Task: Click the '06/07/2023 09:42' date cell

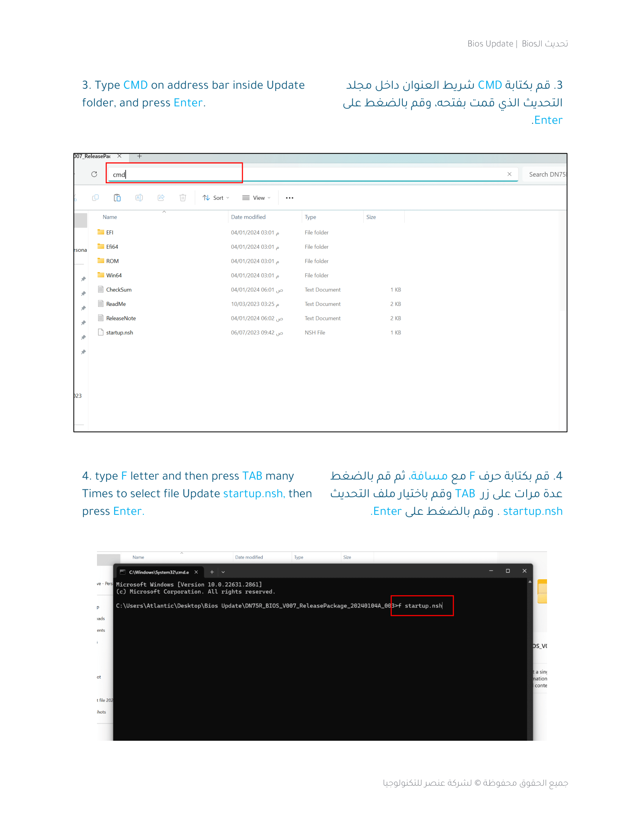Action: (257, 332)
